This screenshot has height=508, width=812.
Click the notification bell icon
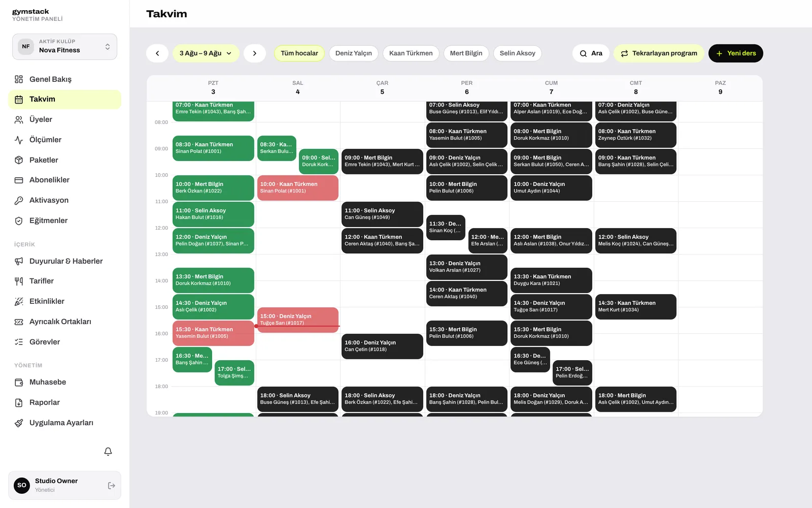point(108,452)
